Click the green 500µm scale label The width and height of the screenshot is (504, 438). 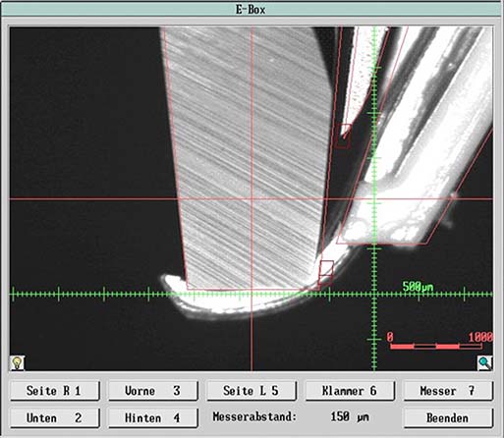point(418,287)
